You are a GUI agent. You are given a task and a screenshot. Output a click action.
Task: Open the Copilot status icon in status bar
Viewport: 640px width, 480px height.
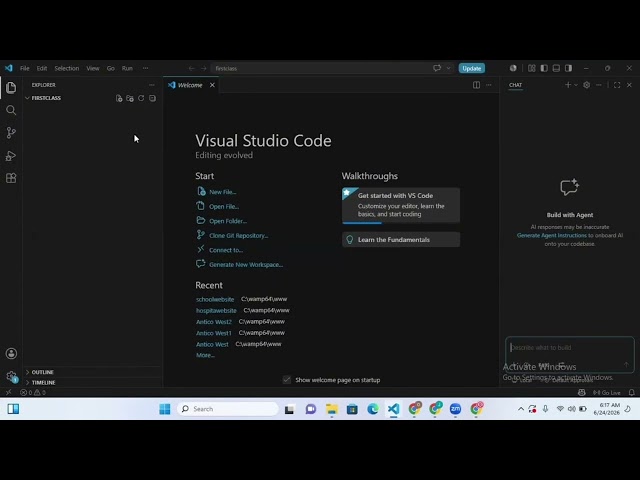point(582,392)
